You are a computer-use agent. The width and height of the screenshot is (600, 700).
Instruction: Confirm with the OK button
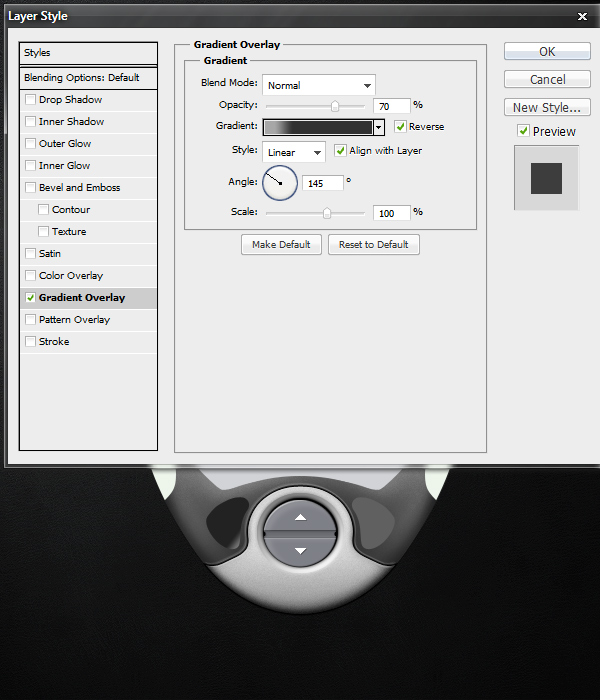[x=547, y=52]
